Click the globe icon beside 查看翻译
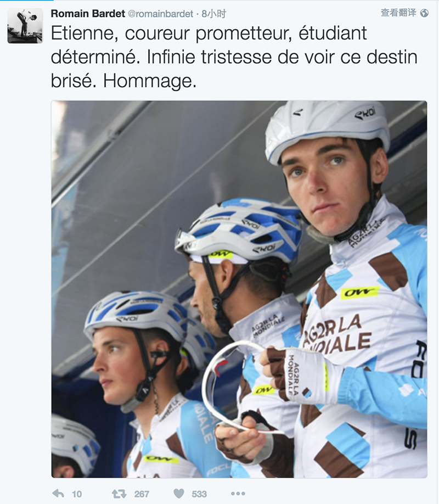This screenshot has height=504, width=439. (424, 13)
